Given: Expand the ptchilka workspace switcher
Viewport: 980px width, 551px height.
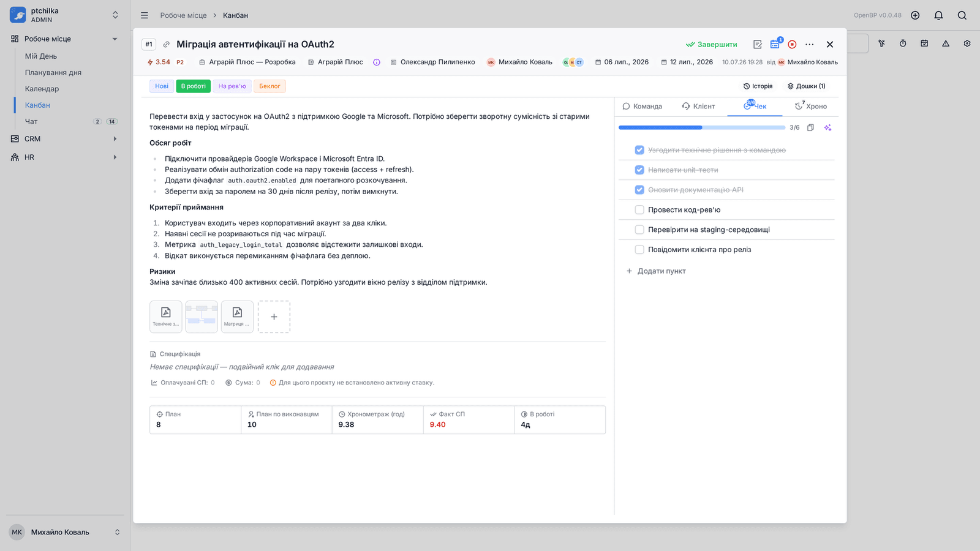Looking at the screenshot, I should coord(115,15).
